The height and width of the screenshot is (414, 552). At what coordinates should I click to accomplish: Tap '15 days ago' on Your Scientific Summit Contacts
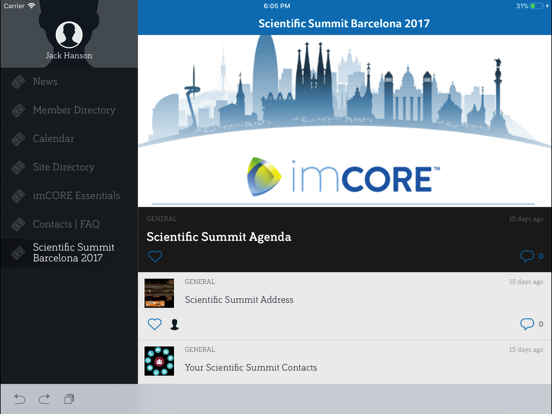pos(526,350)
